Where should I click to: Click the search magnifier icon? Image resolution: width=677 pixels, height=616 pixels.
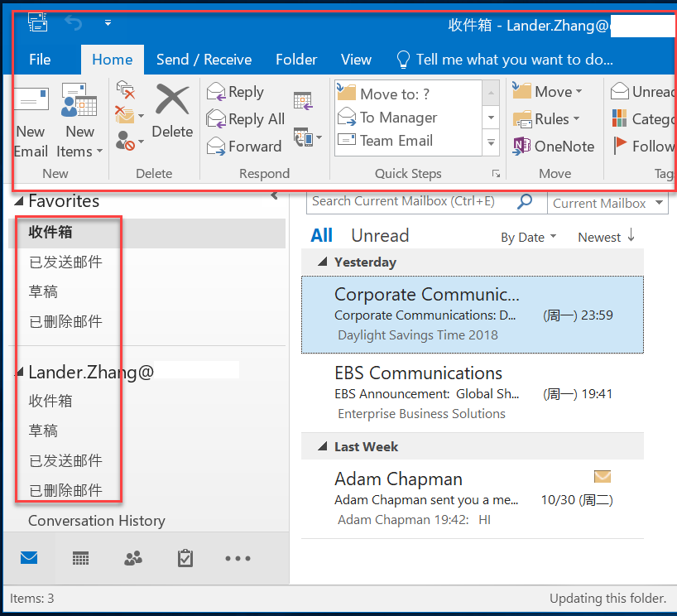point(525,202)
